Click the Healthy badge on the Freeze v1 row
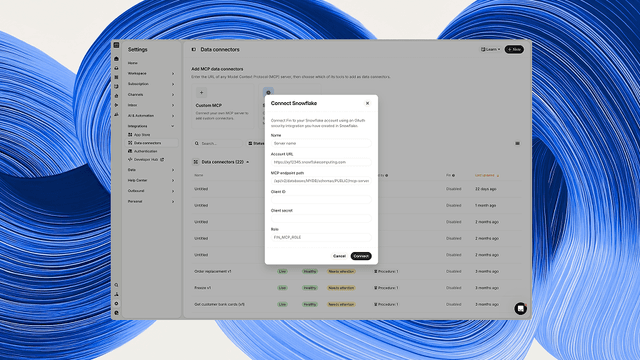The height and width of the screenshot is (360, 640). click(x=310, y=288)
